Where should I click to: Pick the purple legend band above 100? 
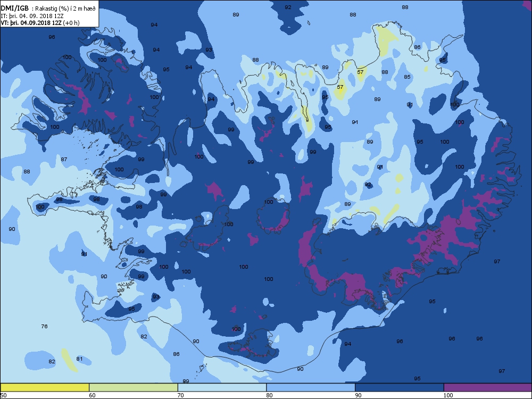click(x=488, y=387)
